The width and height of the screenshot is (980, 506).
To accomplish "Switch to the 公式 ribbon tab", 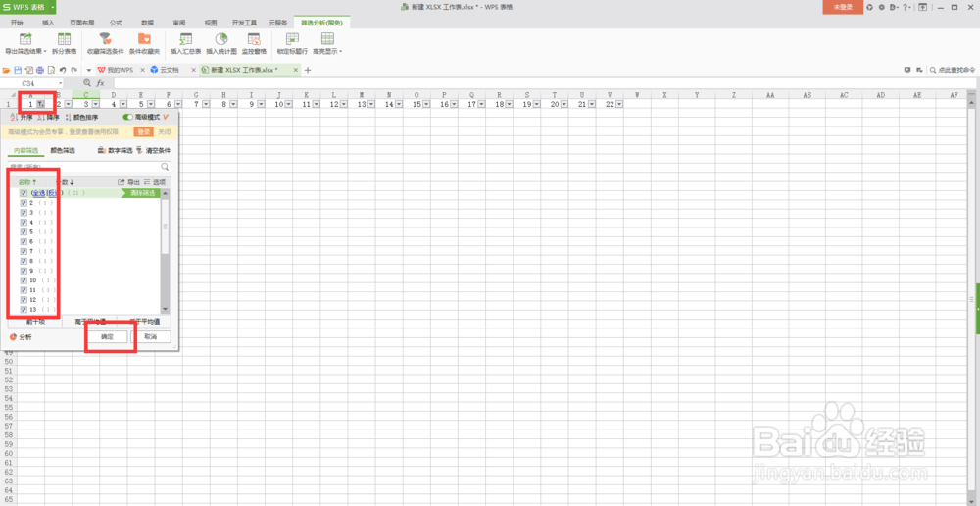I will tap(116, 23).
